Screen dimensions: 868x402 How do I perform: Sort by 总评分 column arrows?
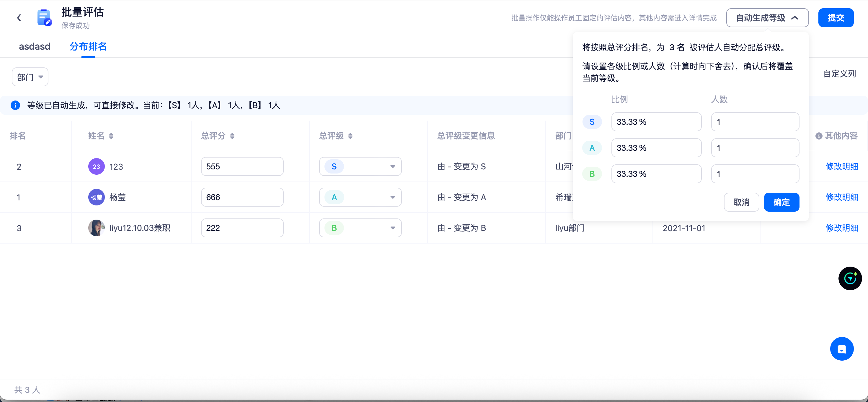point(232,136)
